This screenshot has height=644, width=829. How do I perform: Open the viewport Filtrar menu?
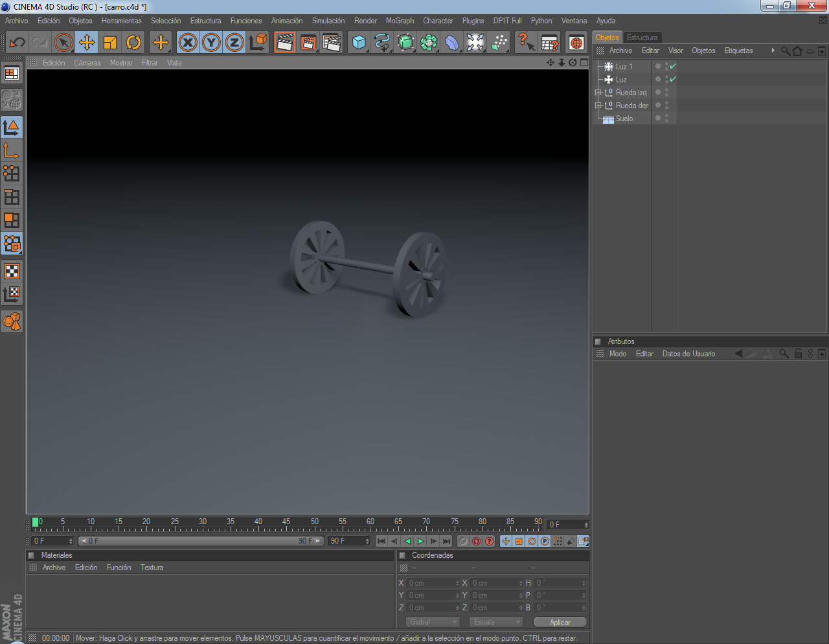tap(150, 63)
